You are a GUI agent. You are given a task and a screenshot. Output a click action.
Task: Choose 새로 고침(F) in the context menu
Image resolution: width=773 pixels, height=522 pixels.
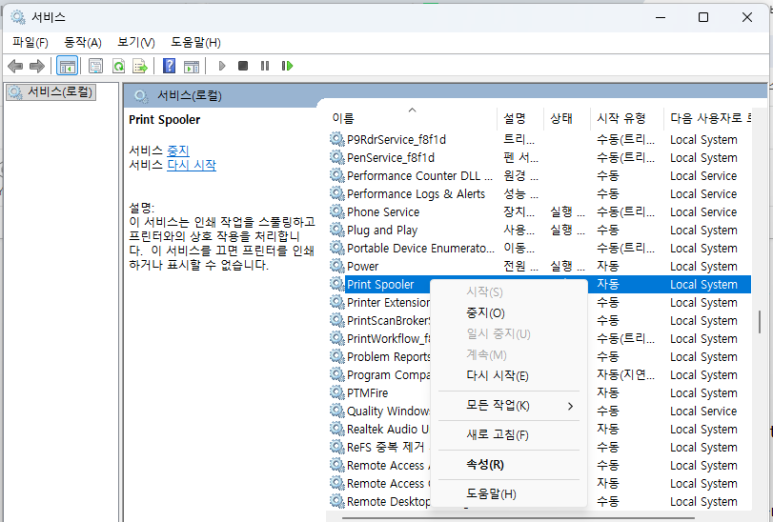click(497, 435)
